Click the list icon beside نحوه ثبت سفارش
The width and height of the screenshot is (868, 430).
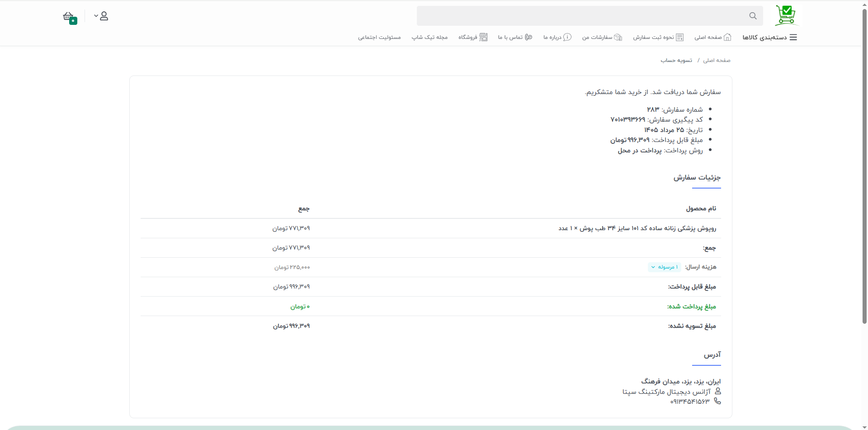click(x=679, y=37)
